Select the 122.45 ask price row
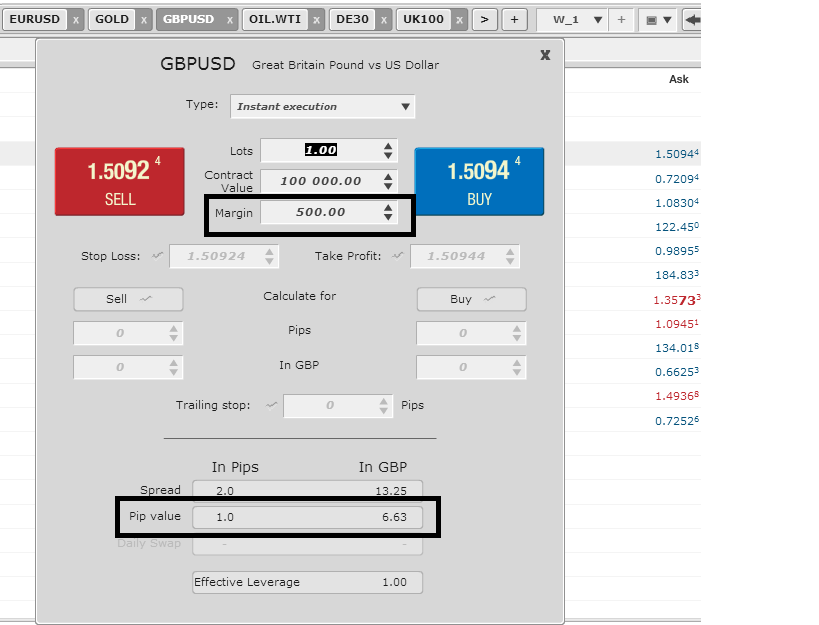 (677, 227)
